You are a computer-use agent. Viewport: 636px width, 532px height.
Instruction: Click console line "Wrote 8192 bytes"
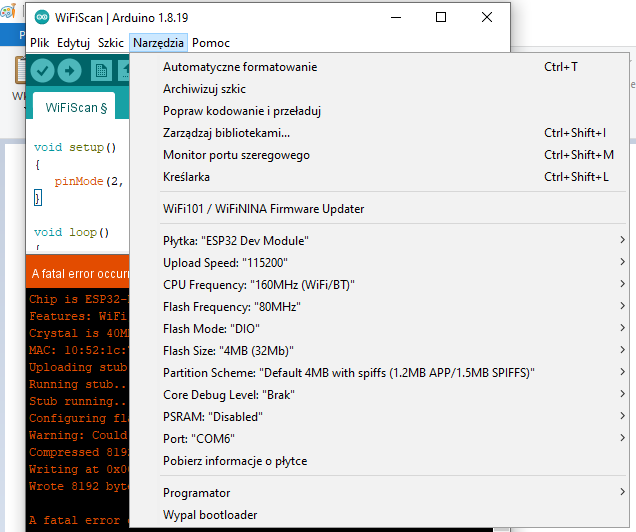click(79, 487)
